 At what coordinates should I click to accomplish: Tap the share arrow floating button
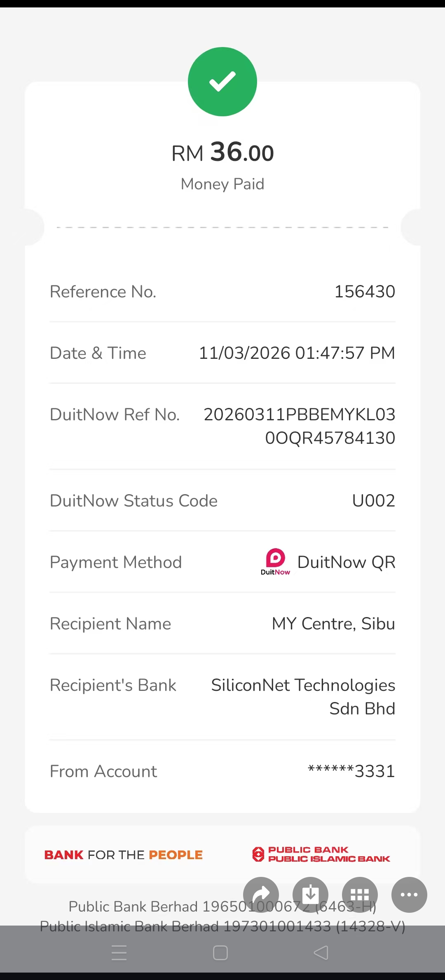pyautogui.click(x=261, y=895)
